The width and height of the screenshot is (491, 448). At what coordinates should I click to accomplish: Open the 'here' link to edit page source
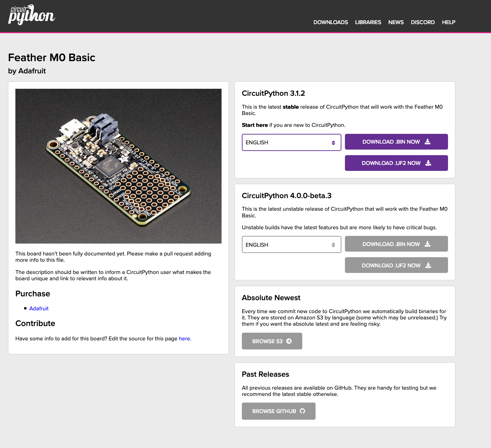point(185,339)
